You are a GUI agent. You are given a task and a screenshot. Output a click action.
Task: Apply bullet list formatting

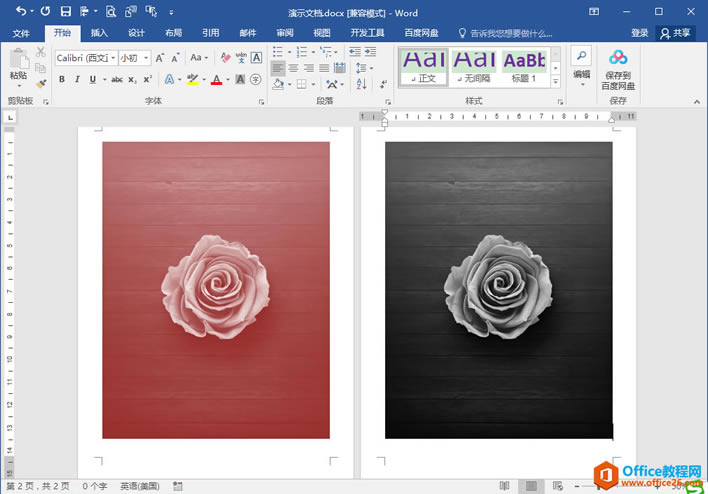coord(278,52)
